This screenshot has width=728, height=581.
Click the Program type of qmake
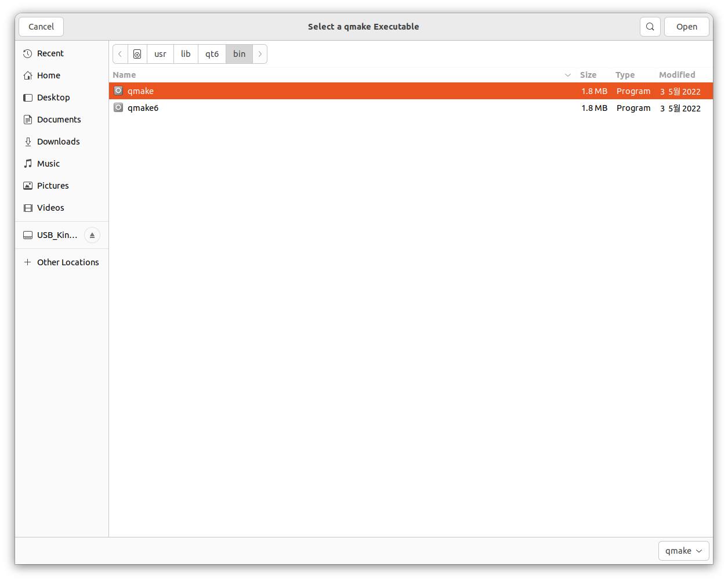click(633, 91)
